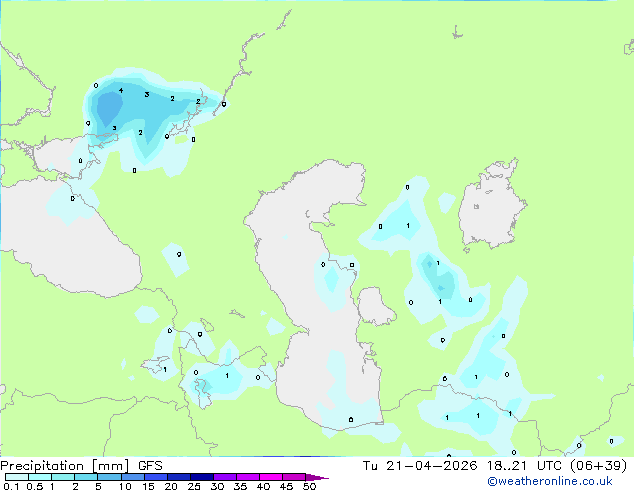This screenshot has height=490, width=634.
Task: Click the 1–2 mm legend color swatch
Action: click(x=63, y=477)
